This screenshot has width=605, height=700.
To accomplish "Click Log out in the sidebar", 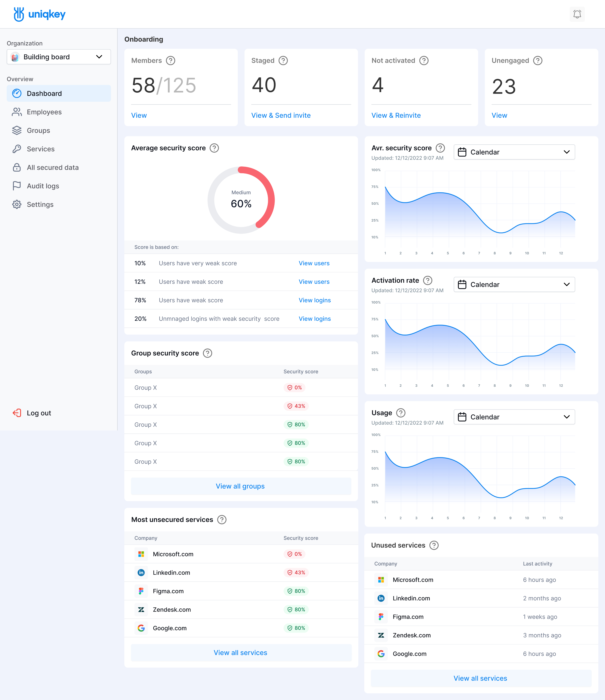I will (38, 413).
